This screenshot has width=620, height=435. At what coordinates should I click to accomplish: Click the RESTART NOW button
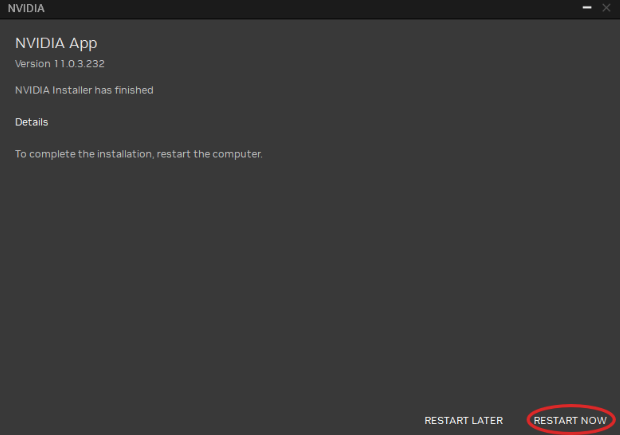tap(570, 420)
